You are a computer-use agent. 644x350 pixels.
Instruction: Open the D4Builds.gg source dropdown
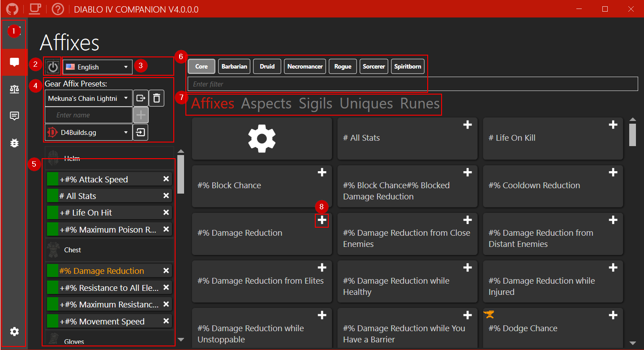tap(89, 133)
